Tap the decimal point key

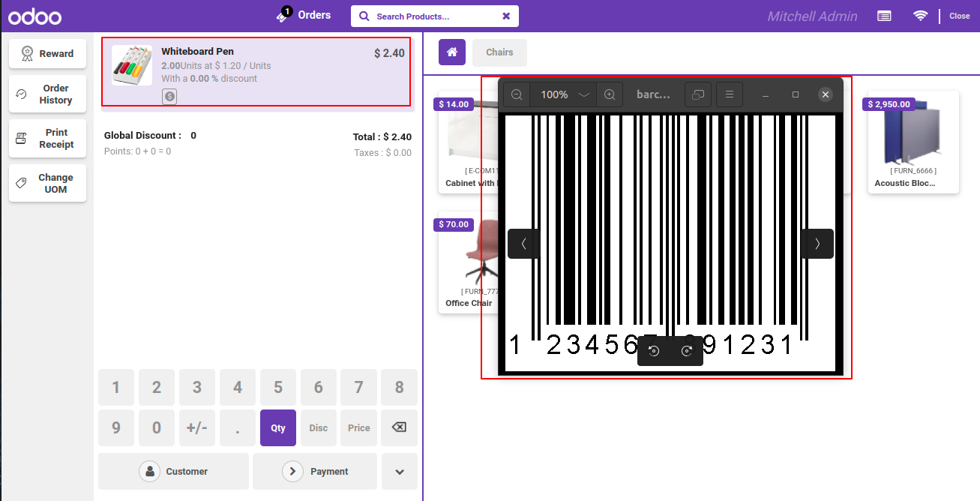(x=238, y=428)
